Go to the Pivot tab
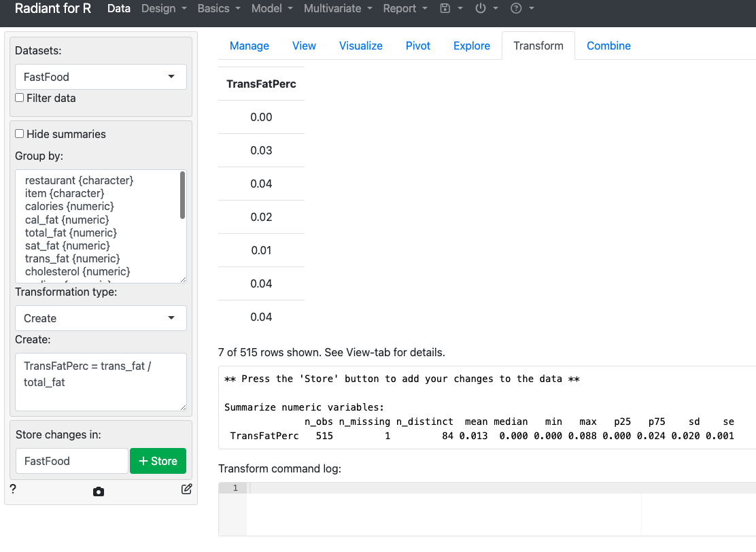Screen dimensions: 756x552 [x=418, y=46]
